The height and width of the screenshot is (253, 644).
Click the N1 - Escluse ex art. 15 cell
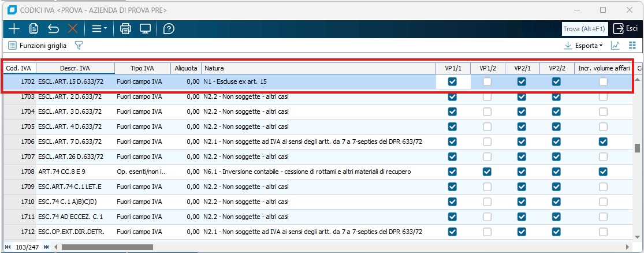point(319,81)
